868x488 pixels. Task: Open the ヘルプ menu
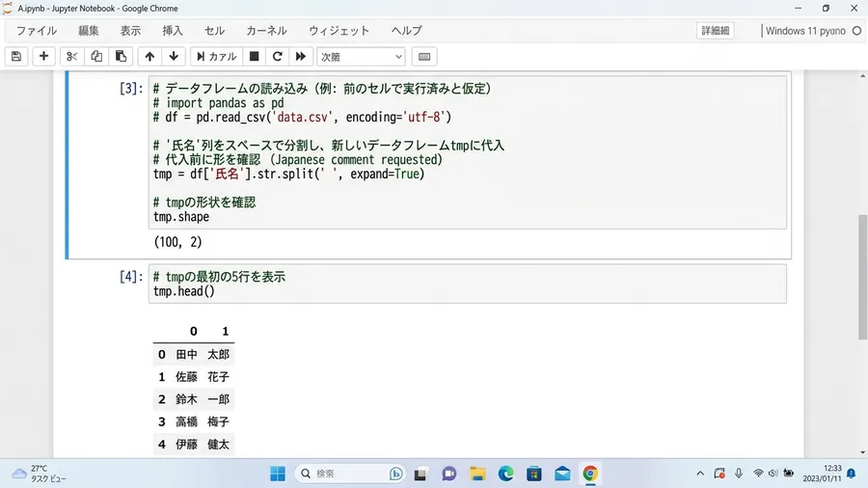click(406, 31)
